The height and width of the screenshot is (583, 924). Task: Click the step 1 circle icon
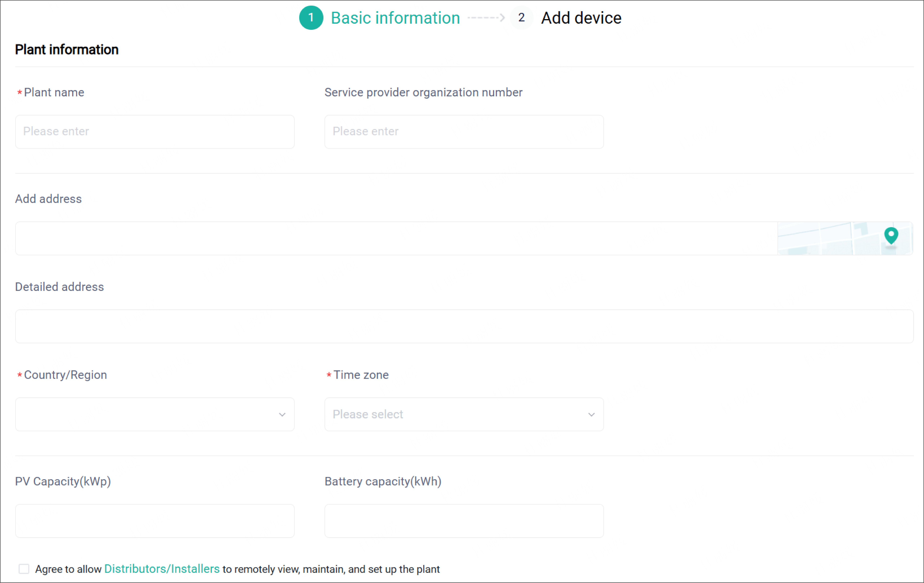pos(311,18)
